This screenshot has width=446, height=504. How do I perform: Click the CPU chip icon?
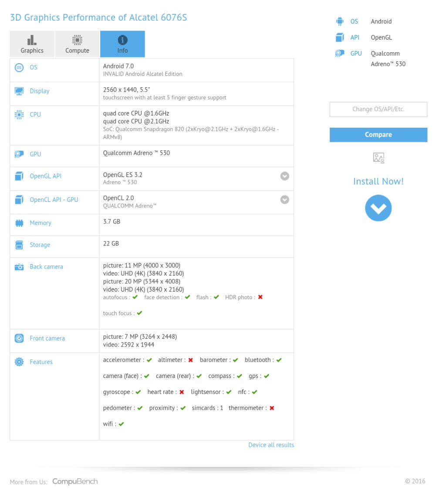pos(19,114)
